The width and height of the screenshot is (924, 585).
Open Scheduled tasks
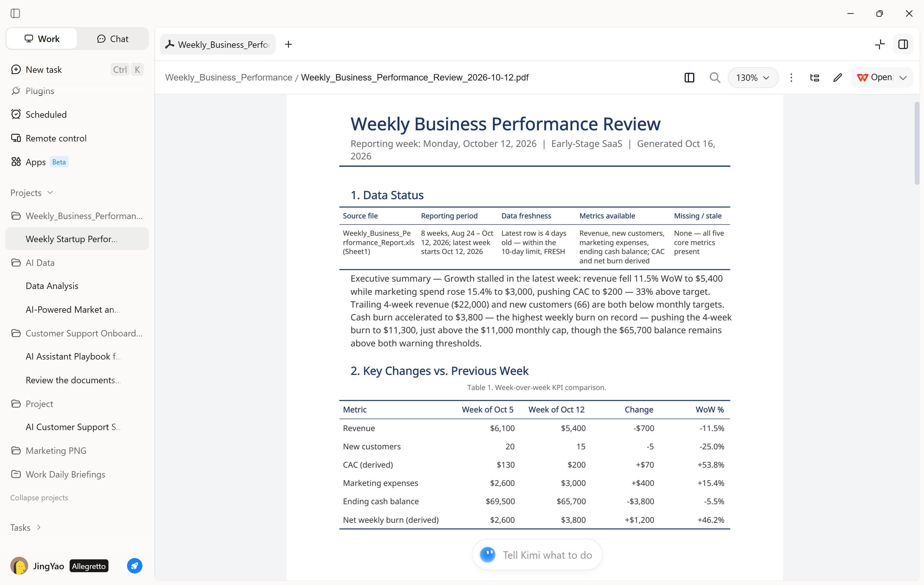click(77, 114)
